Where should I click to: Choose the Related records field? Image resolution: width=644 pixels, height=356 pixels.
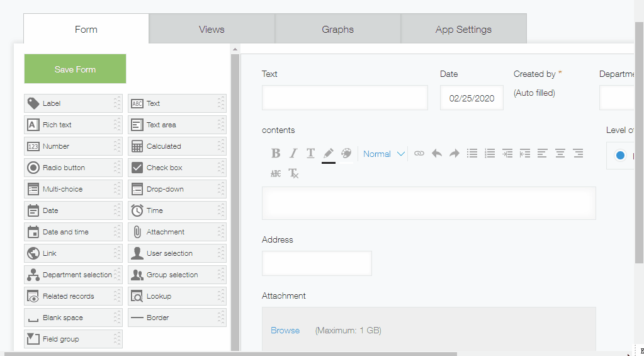pos(73,296)
